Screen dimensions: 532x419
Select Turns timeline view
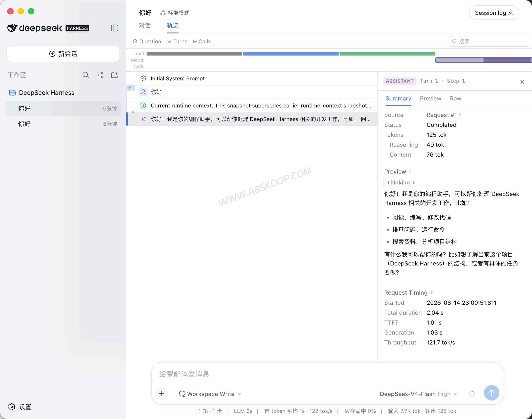pyautogui.click(x=177, y=42)
